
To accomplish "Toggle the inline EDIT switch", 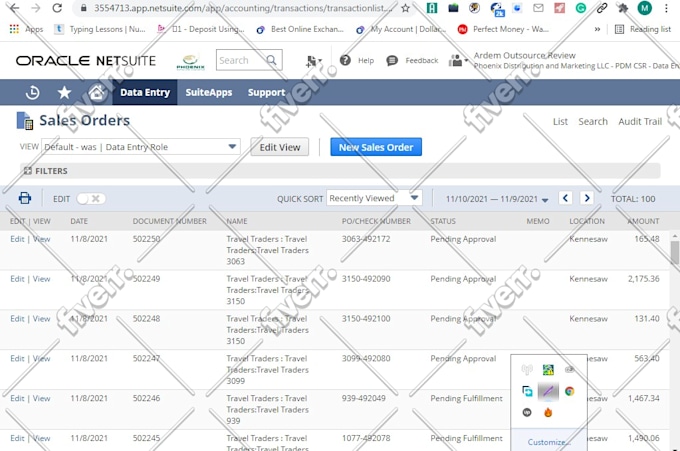I will (x=90, y=199).
